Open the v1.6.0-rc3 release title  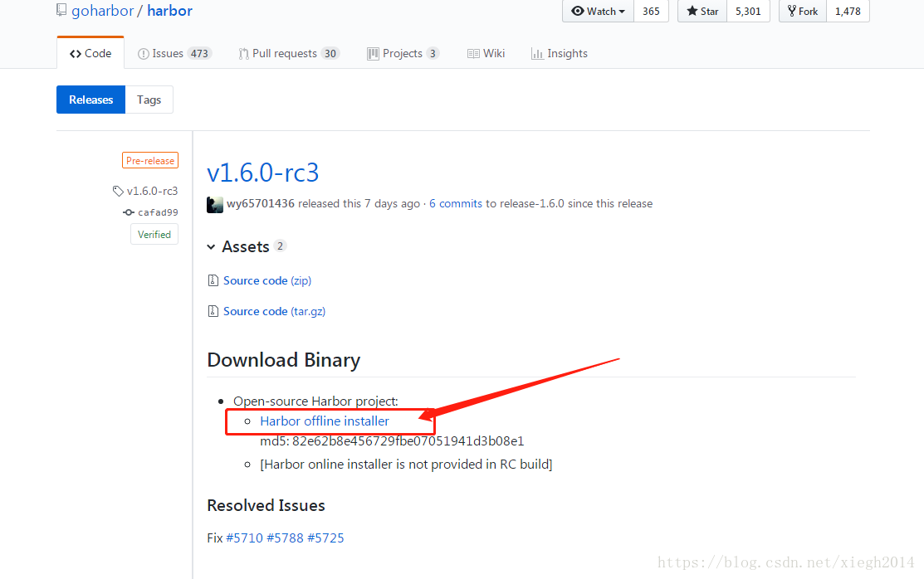[263, 173]
